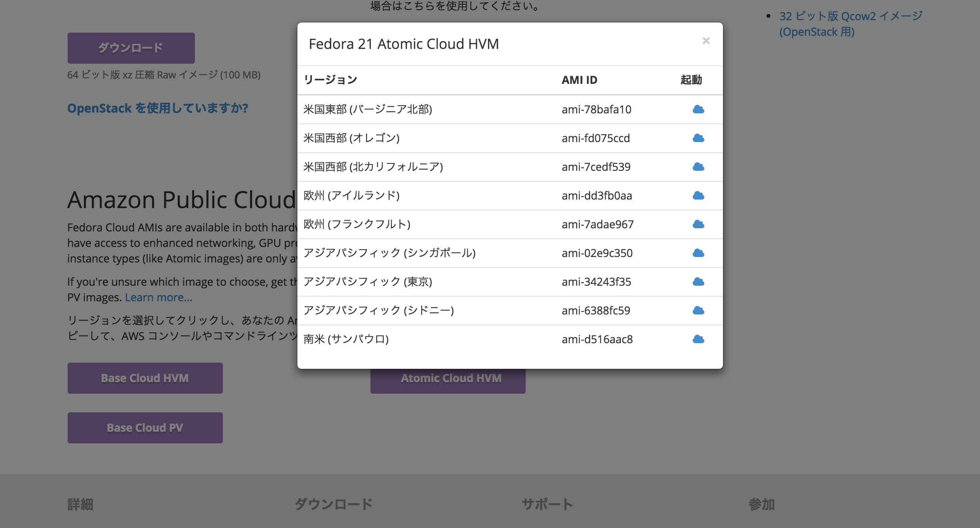Launch cloud icon for US East Virginia
Screen dimensions: 980x528
[698, 109]
